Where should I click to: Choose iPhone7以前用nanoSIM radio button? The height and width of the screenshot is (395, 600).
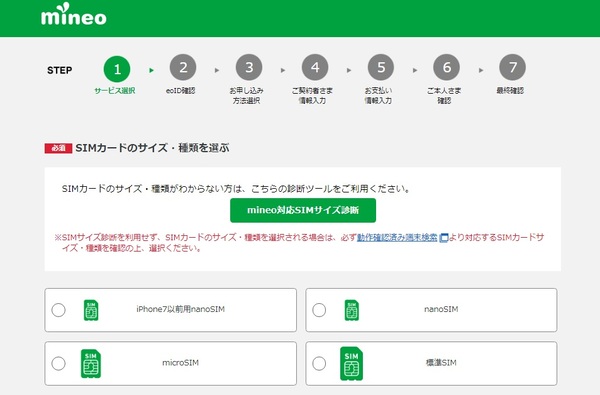point(59,310)
